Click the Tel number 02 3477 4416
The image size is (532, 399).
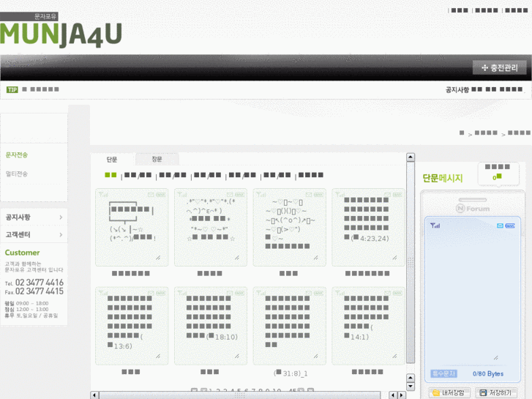pyautogui.click(x=40, y=283)
